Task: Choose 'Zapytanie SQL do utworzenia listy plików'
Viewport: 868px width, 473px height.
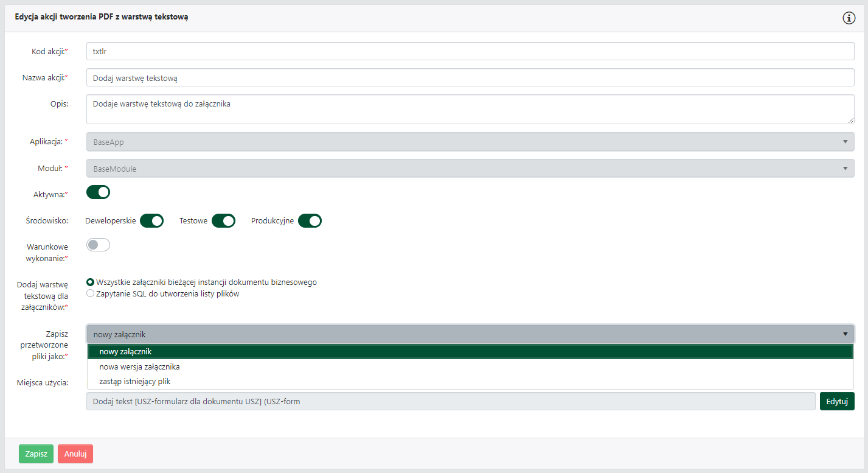Action: pyautogui.click(x=91, y=294)
